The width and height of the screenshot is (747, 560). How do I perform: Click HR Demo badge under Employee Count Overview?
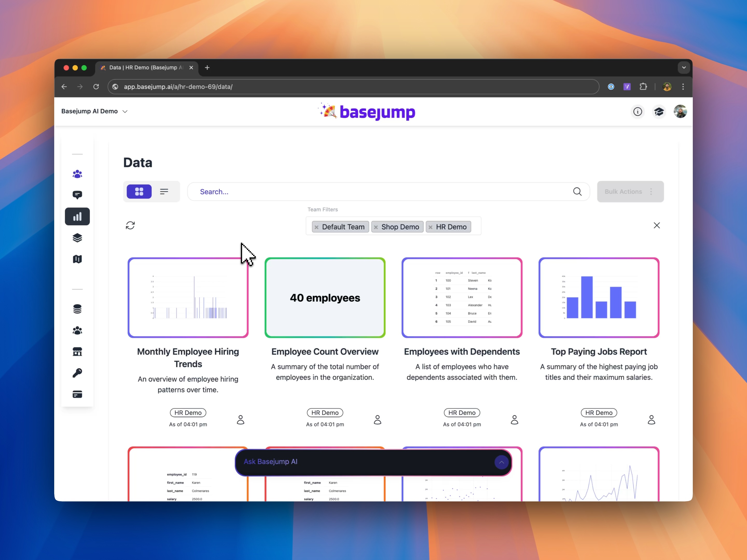[325, 413]
